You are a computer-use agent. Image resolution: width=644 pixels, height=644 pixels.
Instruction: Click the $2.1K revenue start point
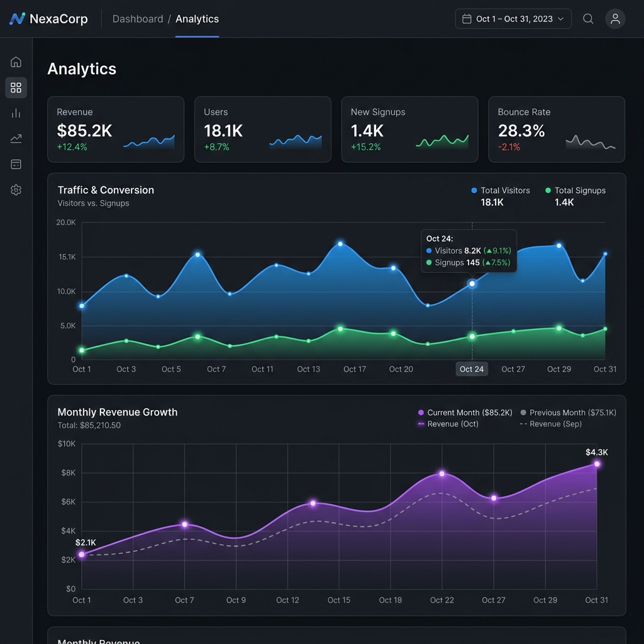coord(82,555)
